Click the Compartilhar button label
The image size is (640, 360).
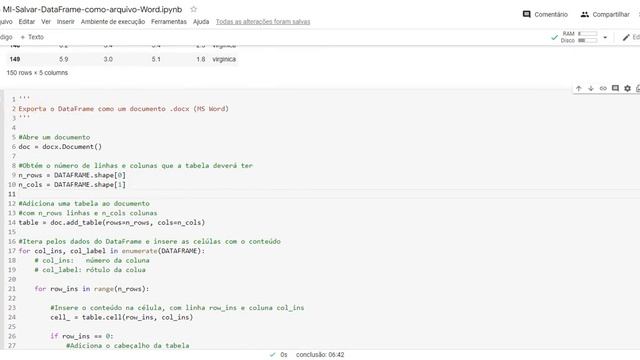pyautogui.click(x=611, y=14)
